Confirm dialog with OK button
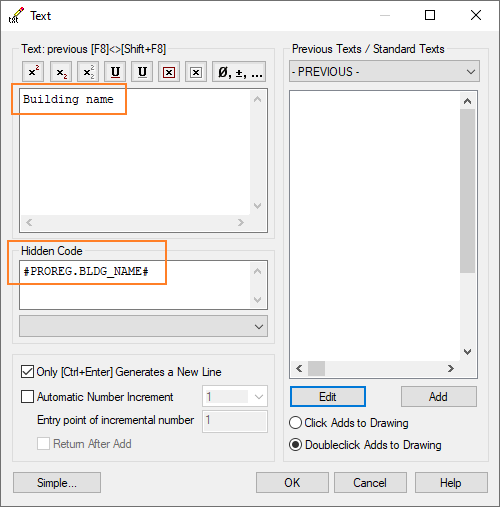Viewport: 500px width, 507px height. pyautogui.click(x=292, y=482)
